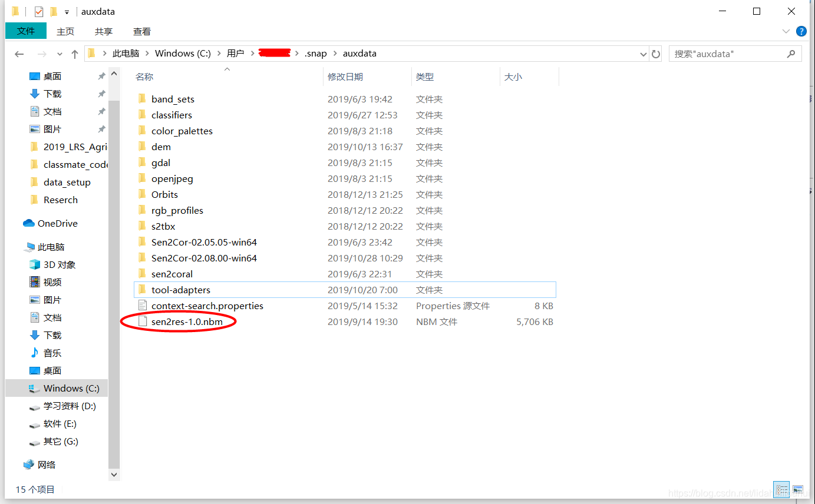Select the color_palettes folder icon
Viewport: 815px width, 504px height.
click(x=141, y=131)
